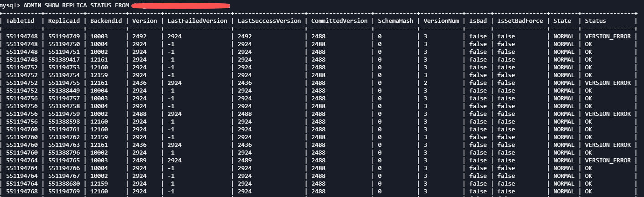Click the VersionNum value 2
This screenshot has height=197, width=644.
pyautogui.click(x=425, y=83)
